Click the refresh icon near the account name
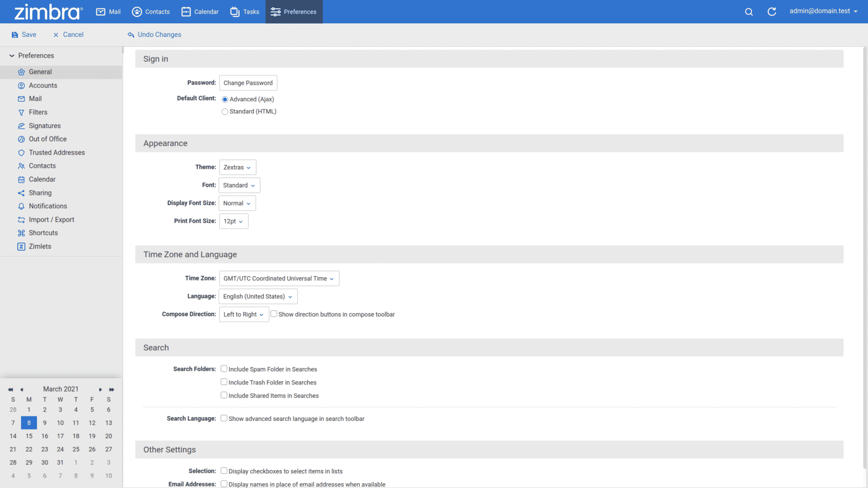The image size is (868, 488). click(771, 11)
